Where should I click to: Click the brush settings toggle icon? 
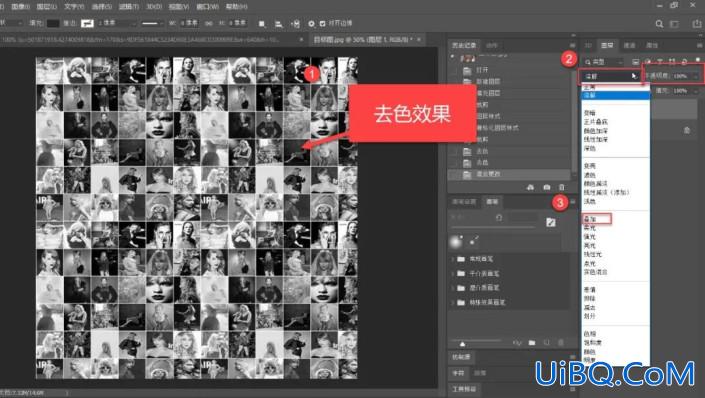point(551,222)
